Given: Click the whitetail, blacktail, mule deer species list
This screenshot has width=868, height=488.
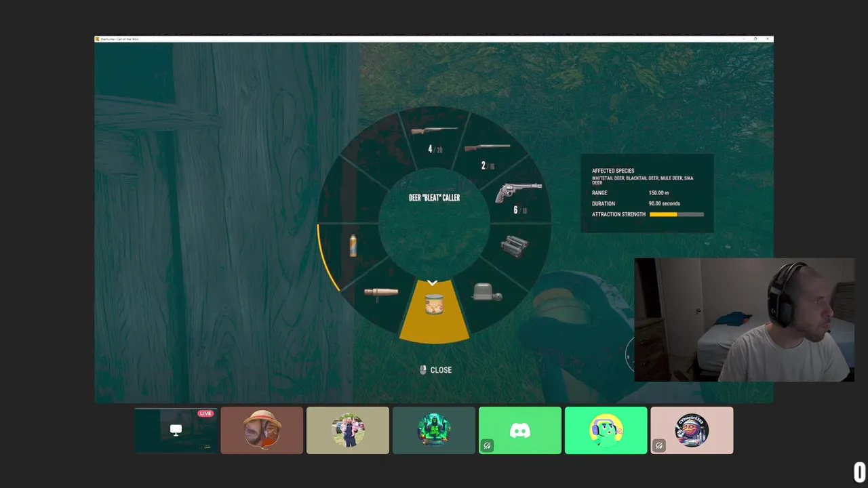Looking at the screenshot, I should tap(642, 180).
